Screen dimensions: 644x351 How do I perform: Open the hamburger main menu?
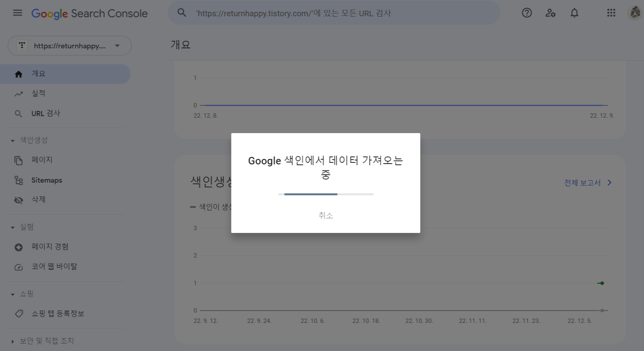coord(17,13)
